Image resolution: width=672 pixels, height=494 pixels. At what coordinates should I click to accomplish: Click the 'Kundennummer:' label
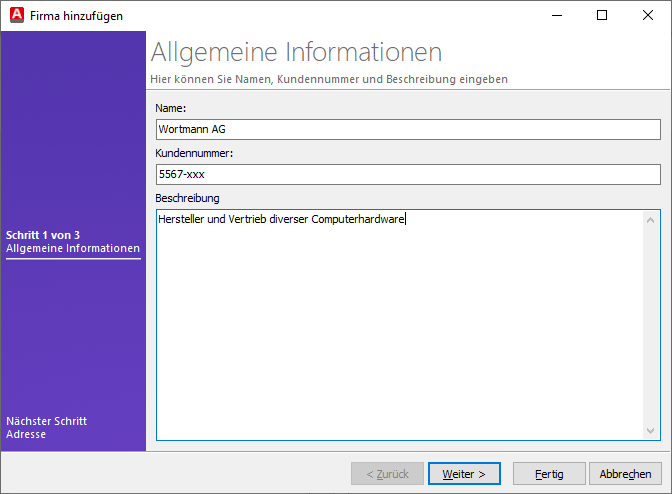click(194, 153)
